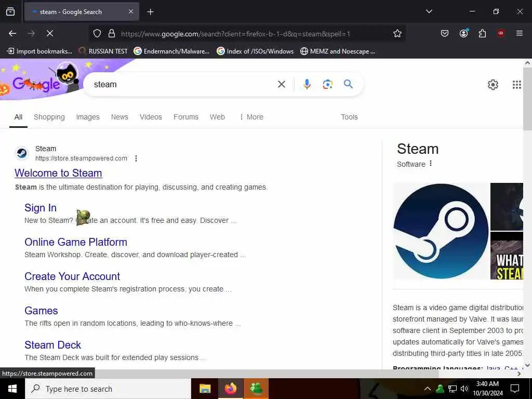Viewport: 532px width, 399px height.
Task: Open the search Tools options
Action: pyautogui.click(x=349, y=117)
